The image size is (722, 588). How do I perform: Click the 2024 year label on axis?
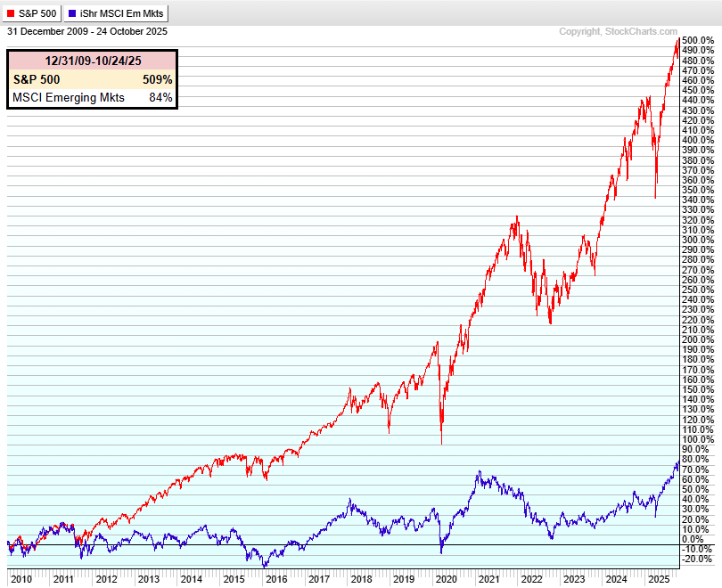click(x=617, y=579)
